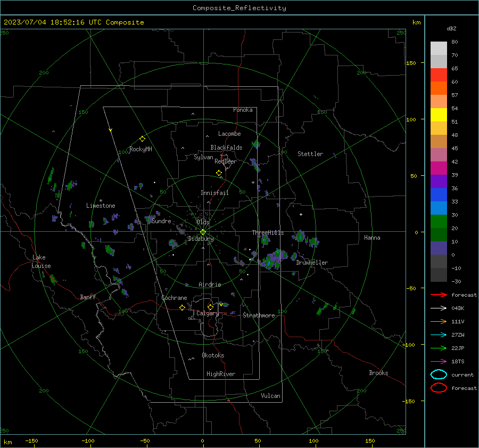Click the Brooks town label

(x=378, y=373)
